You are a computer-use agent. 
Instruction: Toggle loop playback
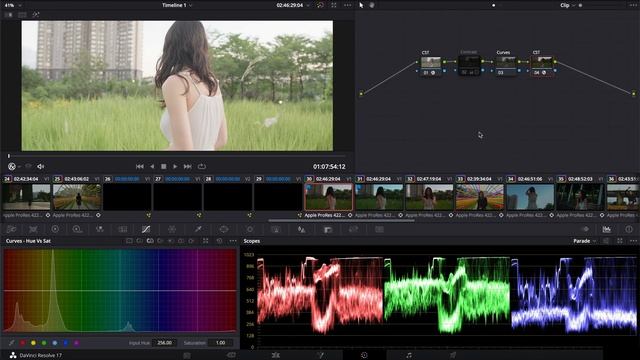tap(202, 167)
